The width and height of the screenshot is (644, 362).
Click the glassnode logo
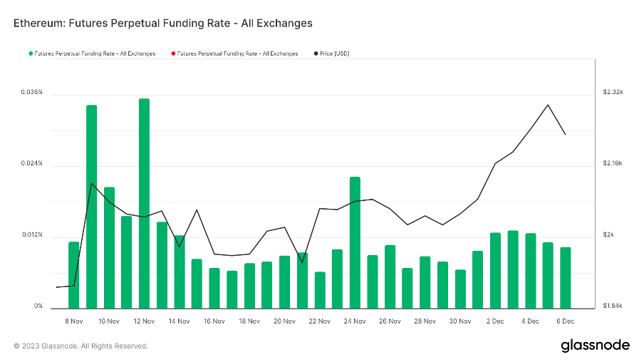[595, 346]
